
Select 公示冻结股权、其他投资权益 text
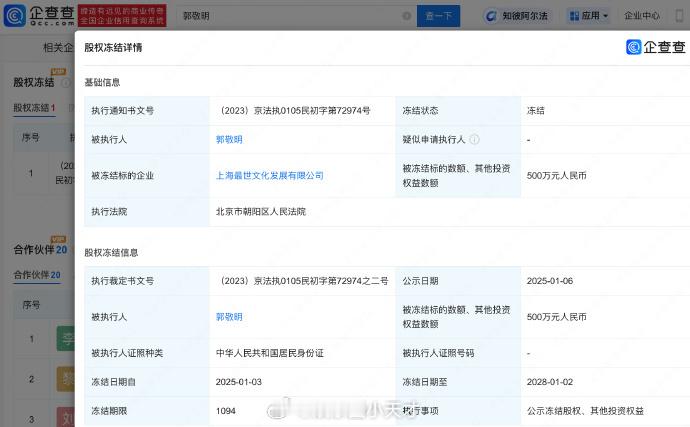tap(585, 411)
